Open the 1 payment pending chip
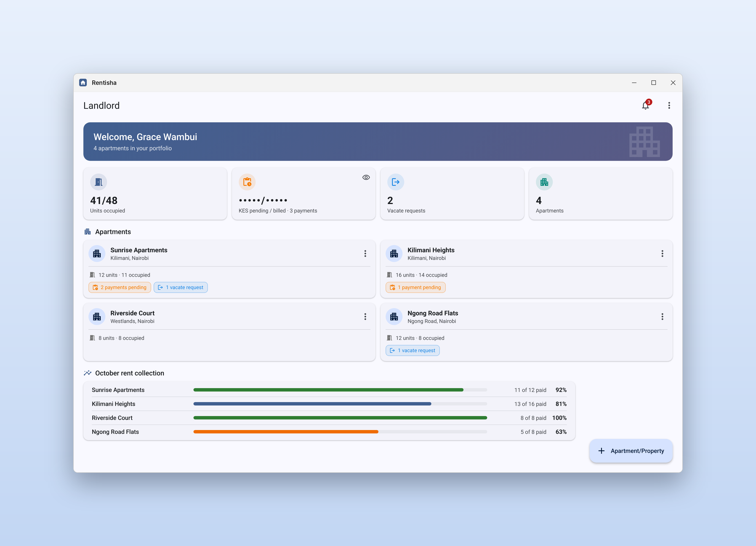Image resolution: width=756 pixels, height=546 pixels. (x=415, y=287)
